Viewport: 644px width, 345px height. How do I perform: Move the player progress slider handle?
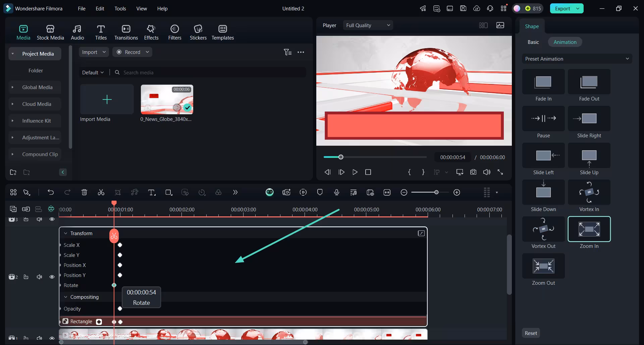(341, 157)
